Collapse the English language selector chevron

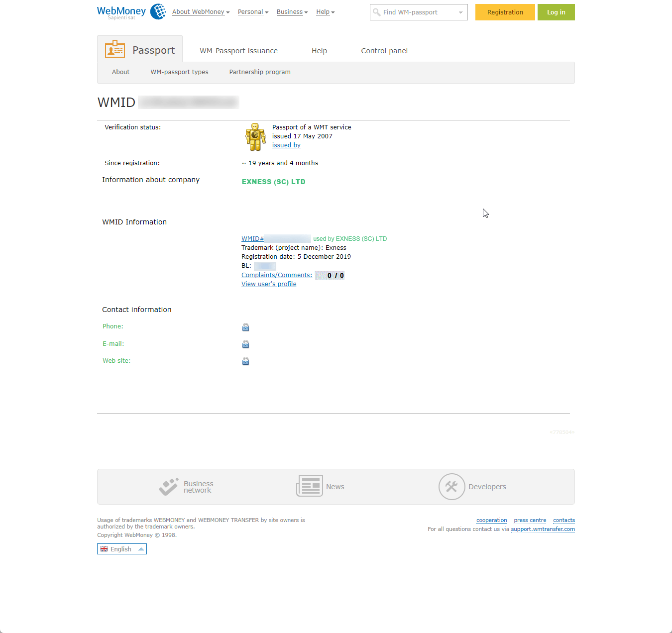[140, 548]
